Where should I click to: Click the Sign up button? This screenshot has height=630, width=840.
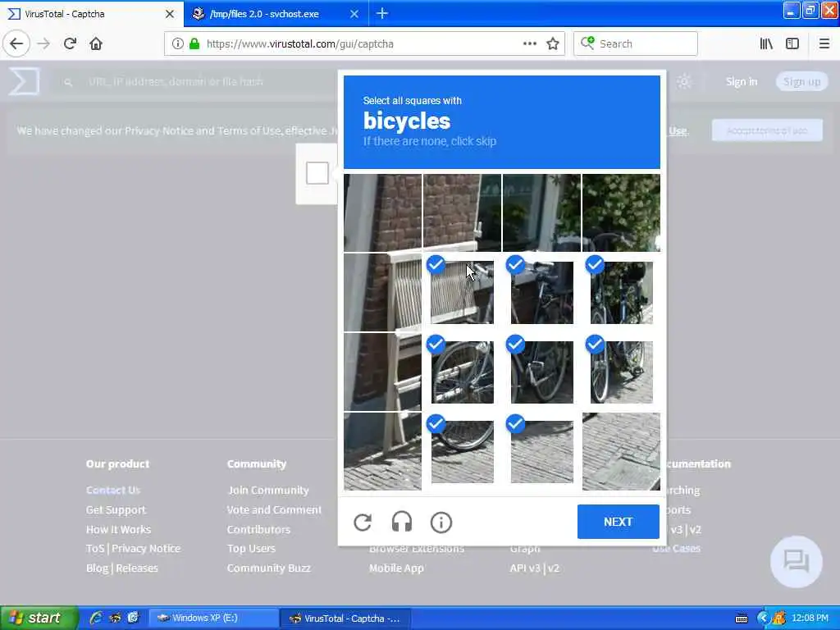click(801, 81)
